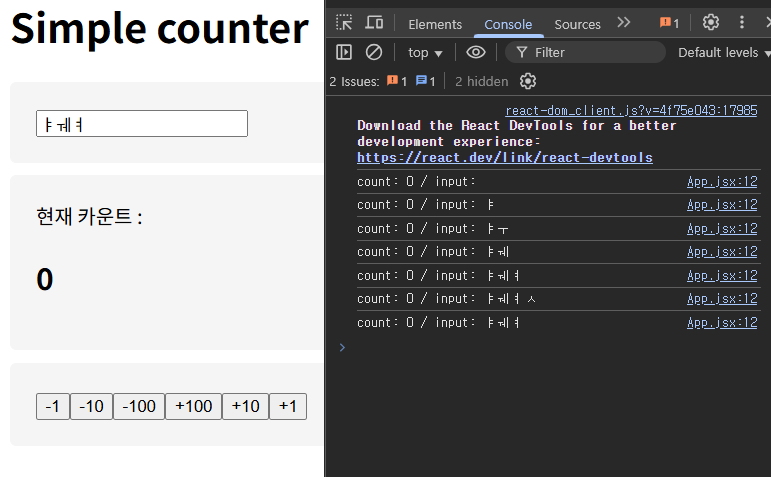Viewport: 771px width, 477px height.
Task: Focus the console Filter field
Action: (x=585, y=52)
